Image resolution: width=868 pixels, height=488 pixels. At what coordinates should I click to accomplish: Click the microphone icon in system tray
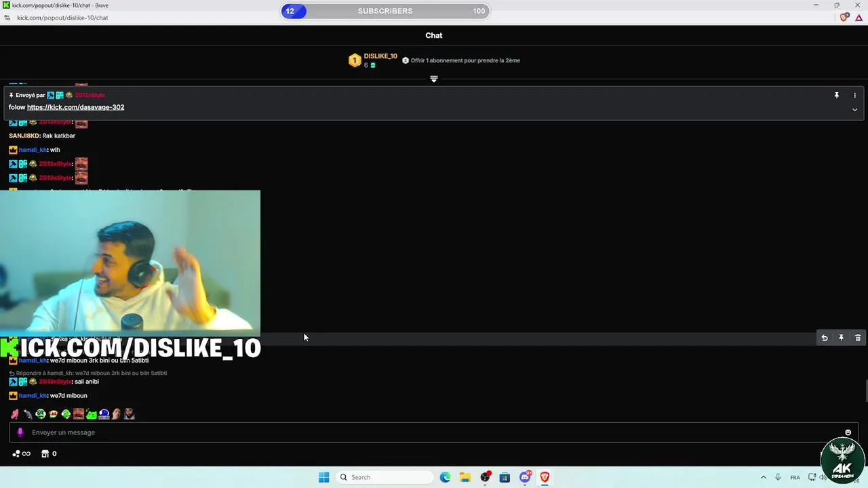(x=778, y=477)
